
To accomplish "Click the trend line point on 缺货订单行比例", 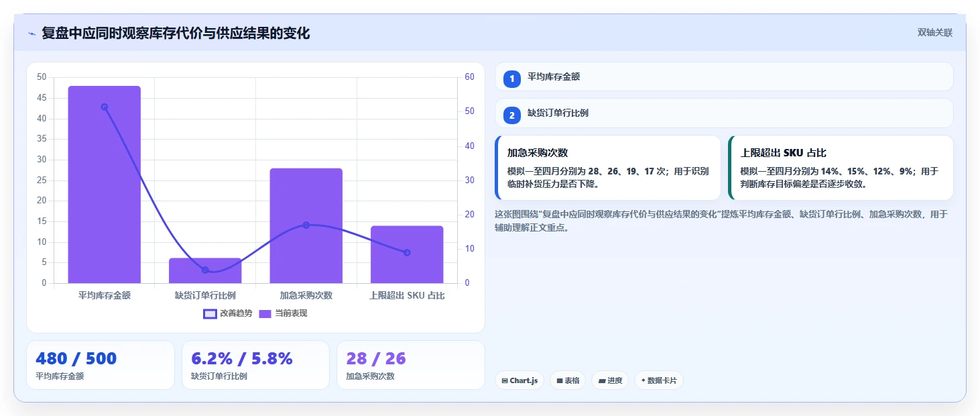I will tap(205, 270).
